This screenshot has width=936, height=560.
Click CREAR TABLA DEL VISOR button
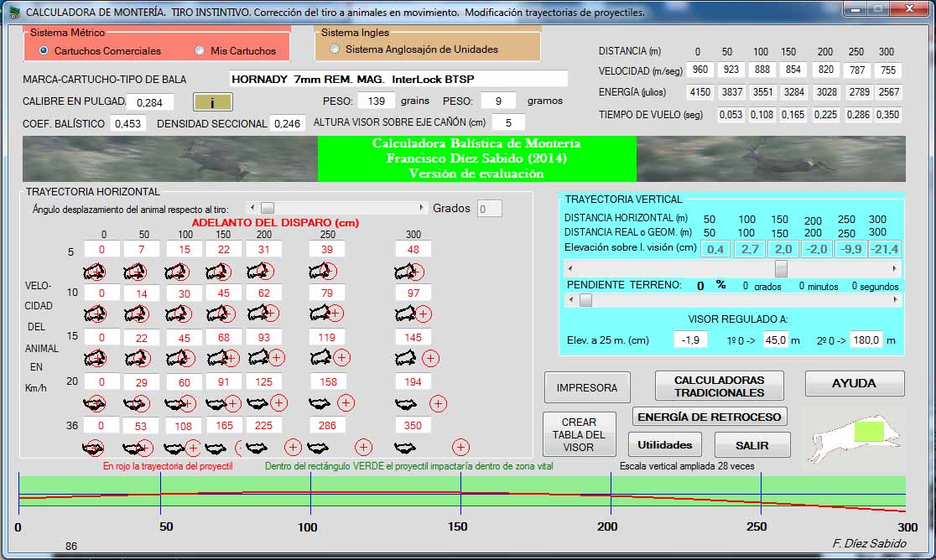tap(579, 434)
